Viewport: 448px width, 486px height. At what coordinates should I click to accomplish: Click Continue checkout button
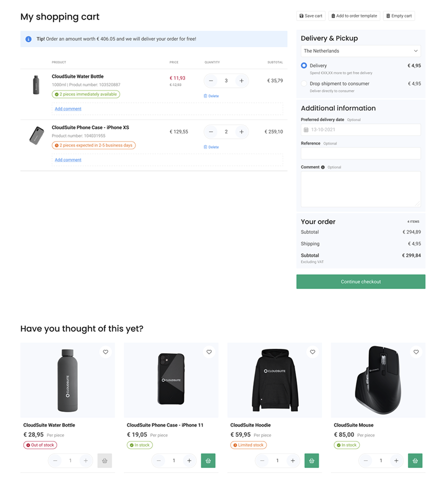point(361,282)
